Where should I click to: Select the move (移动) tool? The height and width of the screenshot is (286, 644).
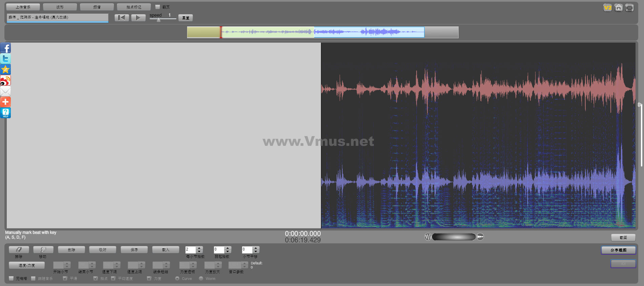point(43,250)
